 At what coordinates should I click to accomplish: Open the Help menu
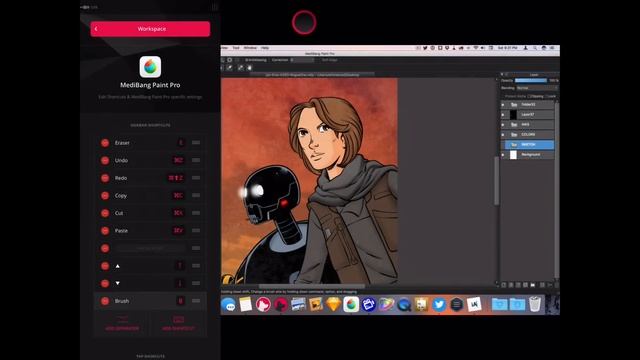pos(265,48)
